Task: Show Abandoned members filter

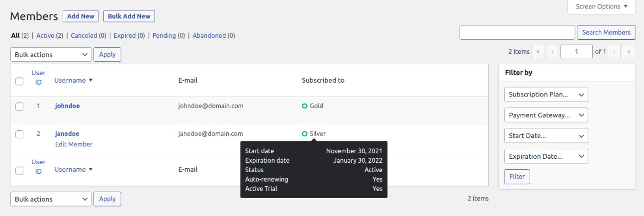Action: tap(209, 36)
